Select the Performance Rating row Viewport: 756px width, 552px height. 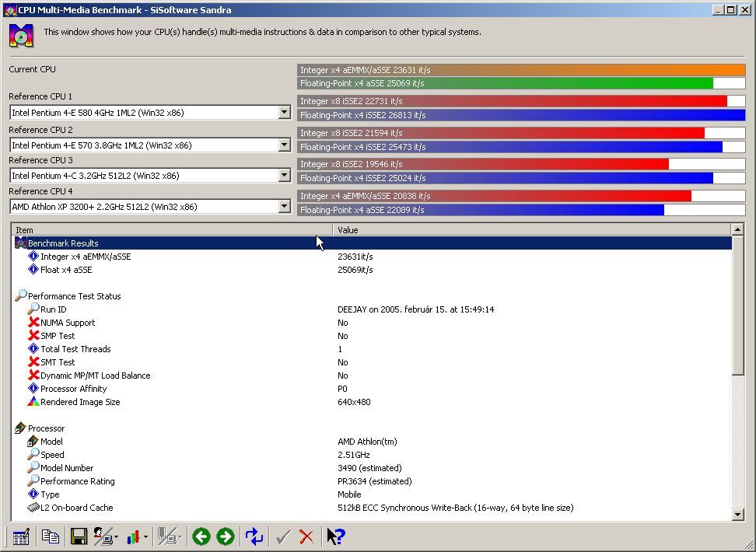click(373, 481)
